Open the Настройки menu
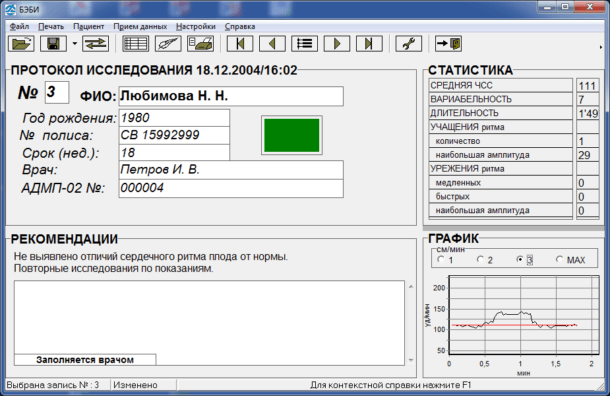 click(196, 26)
